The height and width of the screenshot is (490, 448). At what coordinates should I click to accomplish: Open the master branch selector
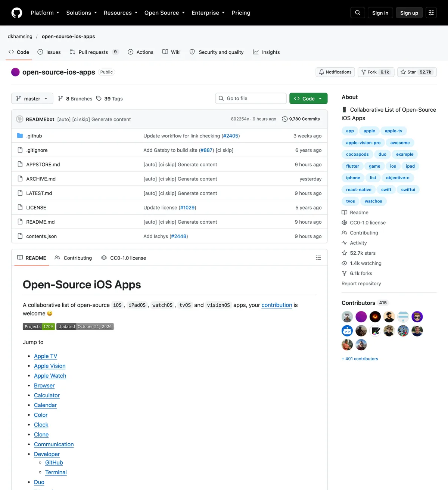(32, 99)
